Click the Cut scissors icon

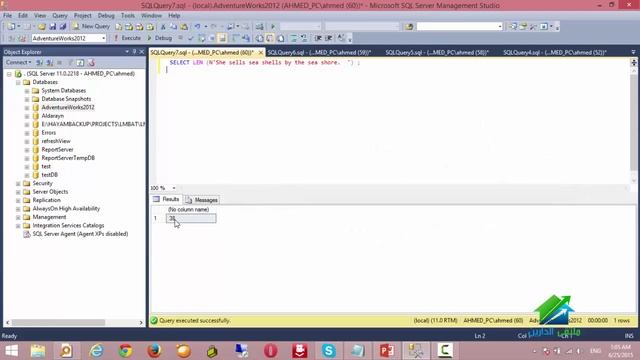(163, 27)
